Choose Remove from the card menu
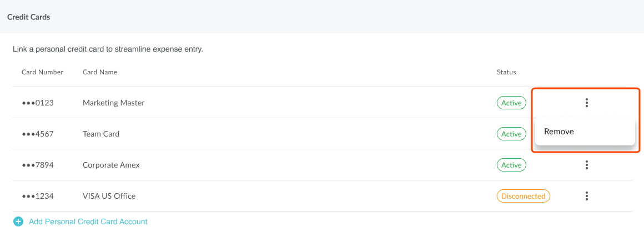 pyautogui.click(x=559, y=132)
